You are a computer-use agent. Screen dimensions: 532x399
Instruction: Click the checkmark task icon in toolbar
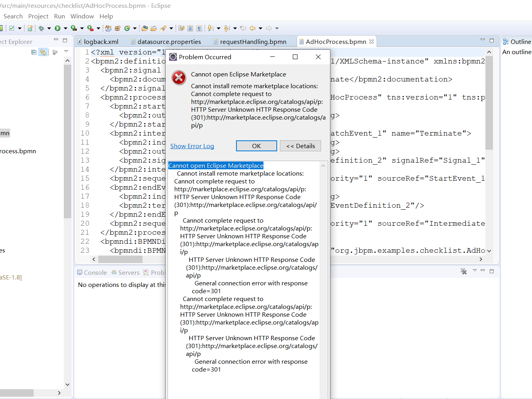(x=12, y=28)
